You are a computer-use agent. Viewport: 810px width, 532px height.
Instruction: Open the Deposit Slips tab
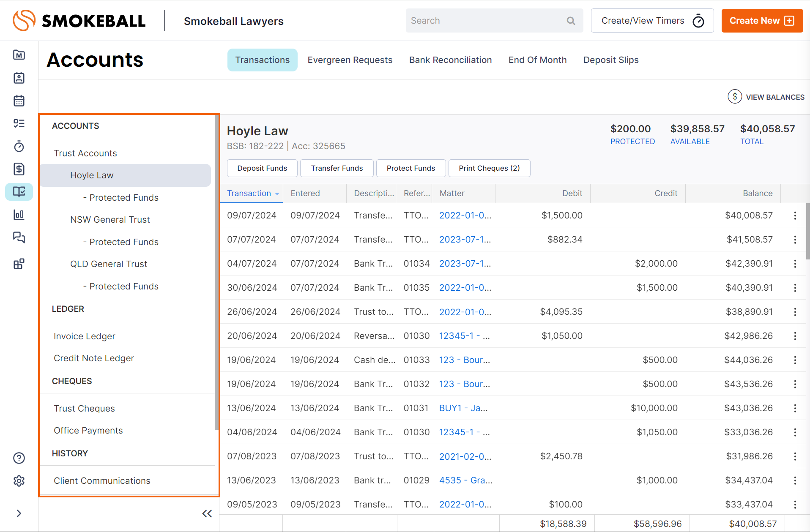click(611, 60)
